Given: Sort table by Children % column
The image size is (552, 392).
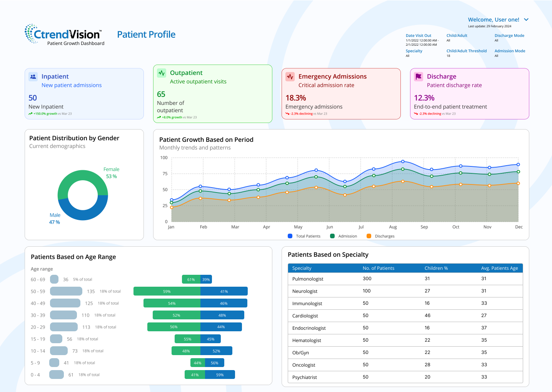Looking at the screenshot, I should click(436, 268).
